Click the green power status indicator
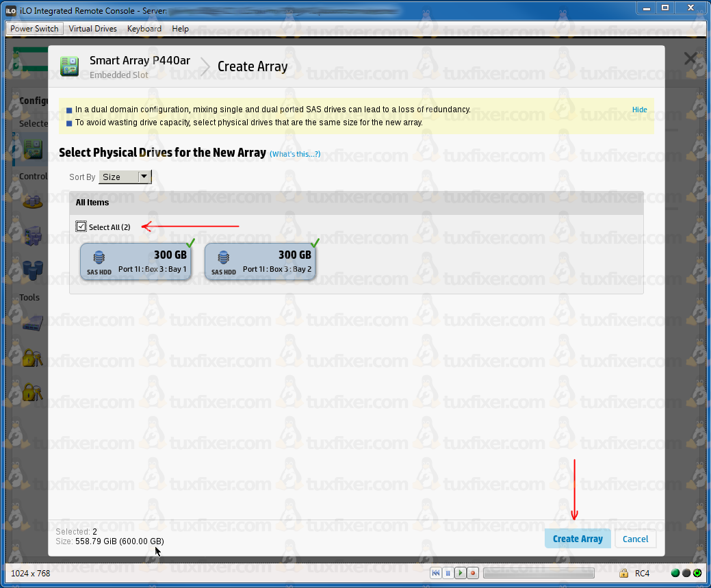Viewport: 711px width, 588px height. [x=697, y=573]
